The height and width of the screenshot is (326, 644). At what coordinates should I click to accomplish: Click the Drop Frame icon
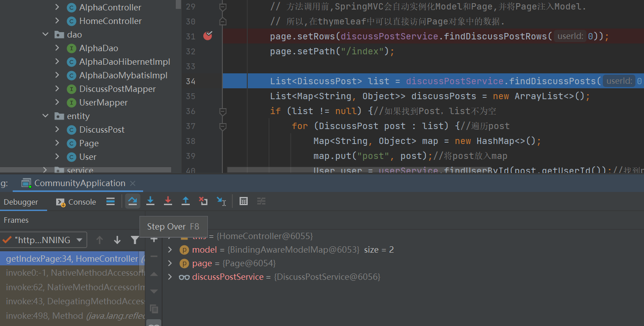point(203,201)
